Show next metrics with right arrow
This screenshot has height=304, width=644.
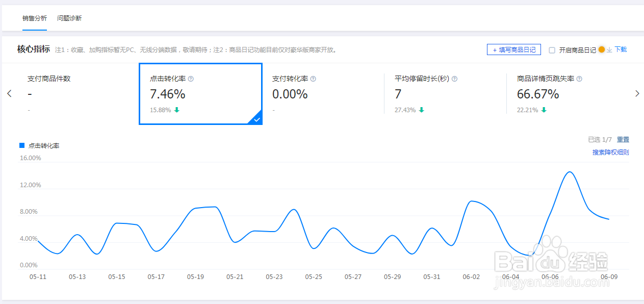[x=637, y=93]
